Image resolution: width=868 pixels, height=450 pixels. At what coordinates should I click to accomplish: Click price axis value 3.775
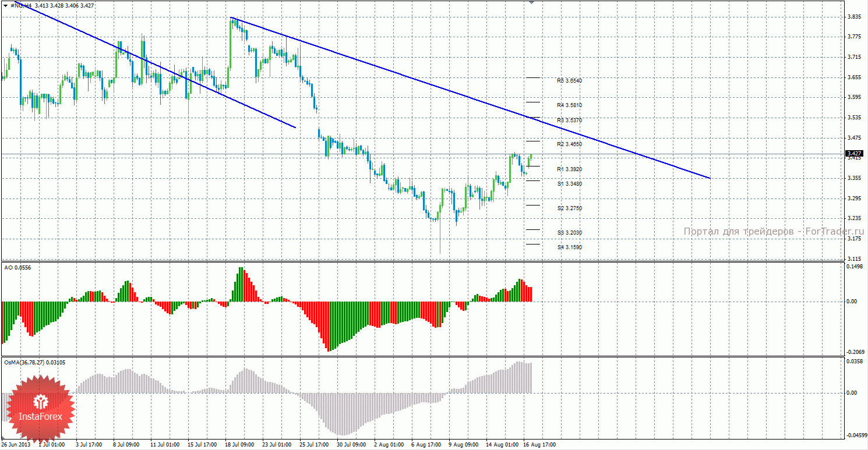(855, 37)
